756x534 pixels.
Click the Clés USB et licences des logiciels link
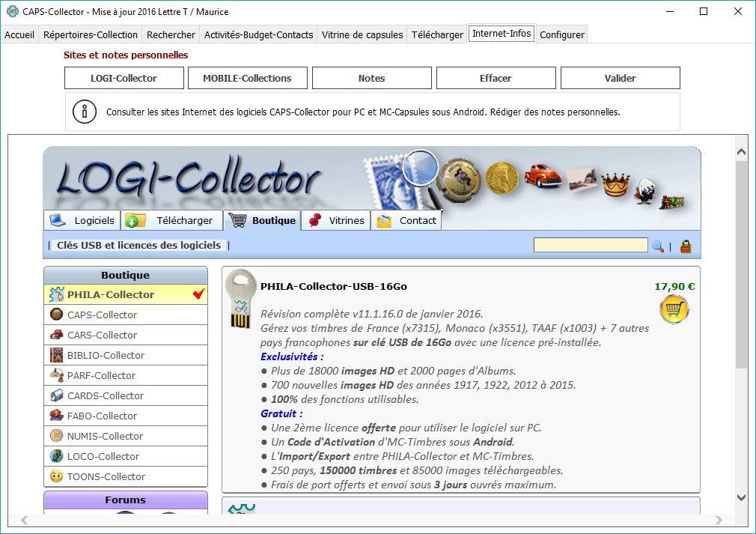139,245
